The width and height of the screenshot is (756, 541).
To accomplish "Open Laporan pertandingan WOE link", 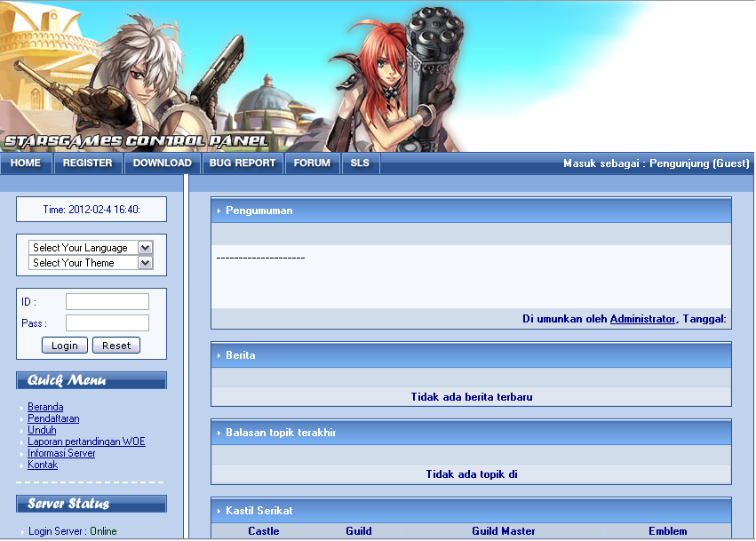I will (86, 442).
